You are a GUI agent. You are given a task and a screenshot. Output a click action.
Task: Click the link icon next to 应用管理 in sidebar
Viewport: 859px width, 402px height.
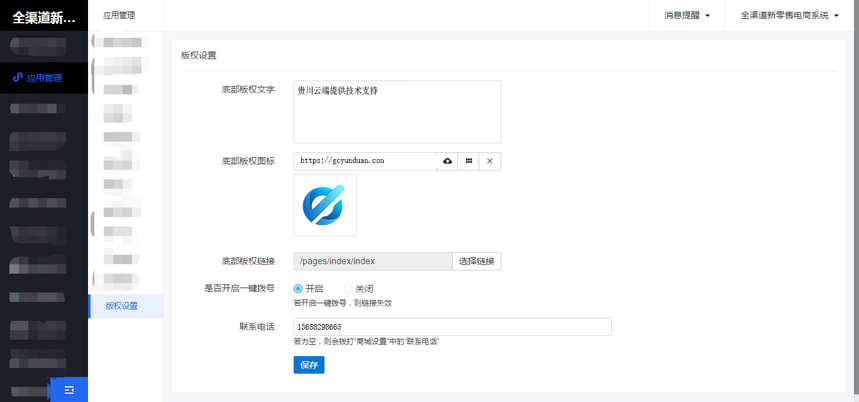point(18,77)
